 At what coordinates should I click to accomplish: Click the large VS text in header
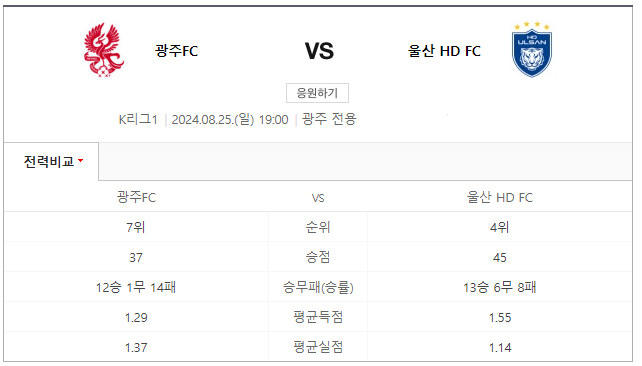tap(319, 51)
